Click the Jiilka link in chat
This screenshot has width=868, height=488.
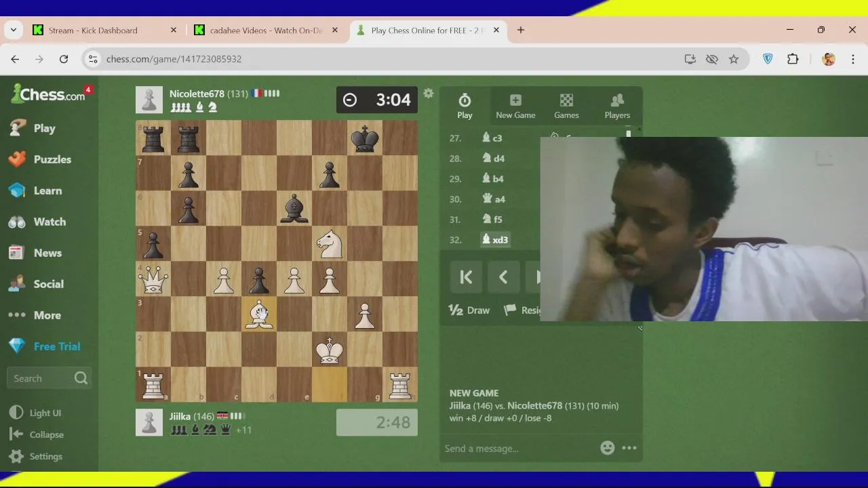coord(460,405)
